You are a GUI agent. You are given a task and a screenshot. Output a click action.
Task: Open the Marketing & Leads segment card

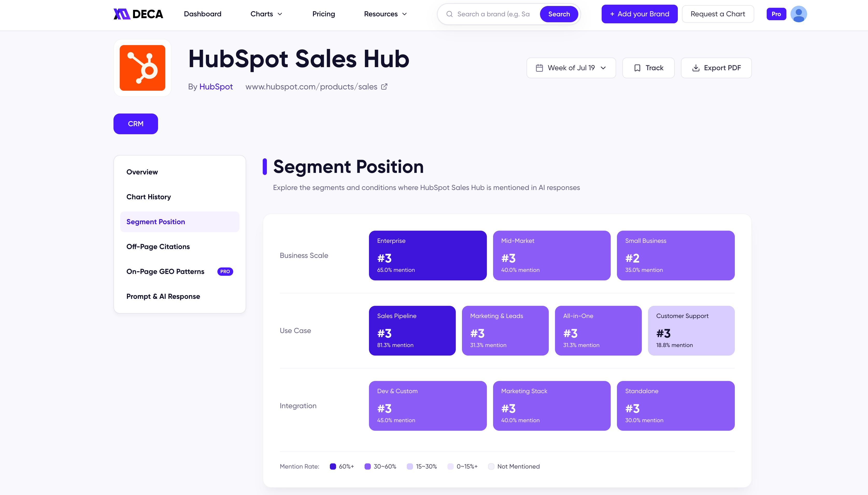point(505,331)
